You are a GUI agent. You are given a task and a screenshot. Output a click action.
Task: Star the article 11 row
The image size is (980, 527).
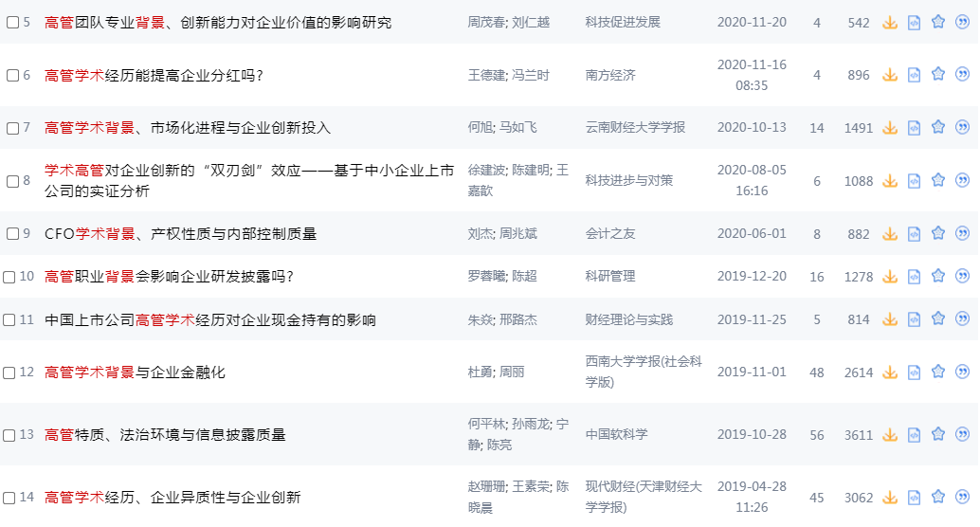click(x=938, y=318)
